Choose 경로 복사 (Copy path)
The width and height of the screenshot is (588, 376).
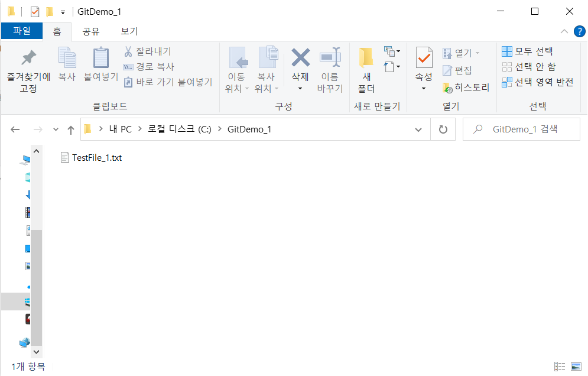tap(149, 67)
